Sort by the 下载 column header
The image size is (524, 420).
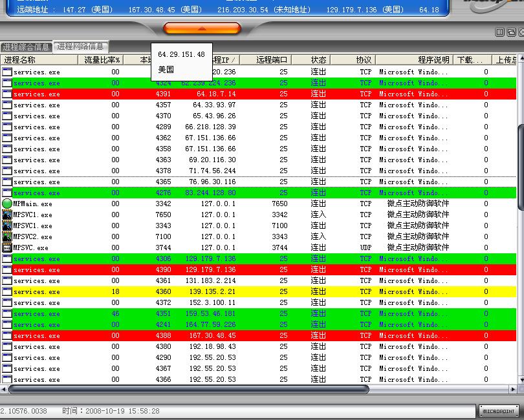(x=472, y=59)
